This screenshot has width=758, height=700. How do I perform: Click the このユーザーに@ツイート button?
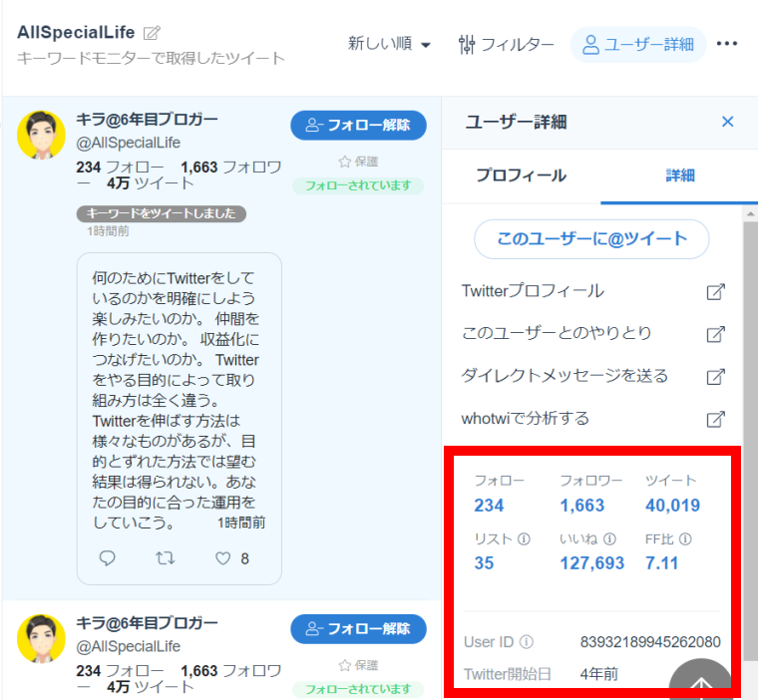coord(591,239)
